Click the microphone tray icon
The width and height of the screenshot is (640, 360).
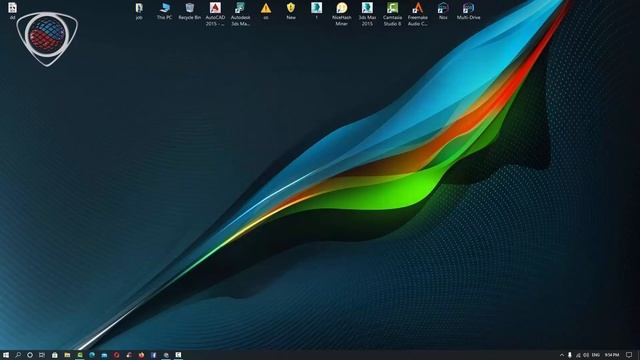570,355
